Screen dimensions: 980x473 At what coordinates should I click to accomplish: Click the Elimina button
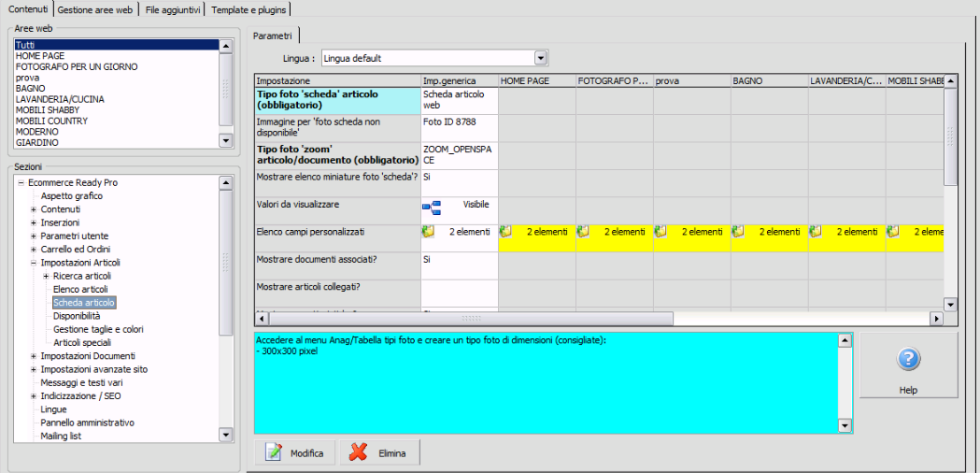click(x=380, y=452)
